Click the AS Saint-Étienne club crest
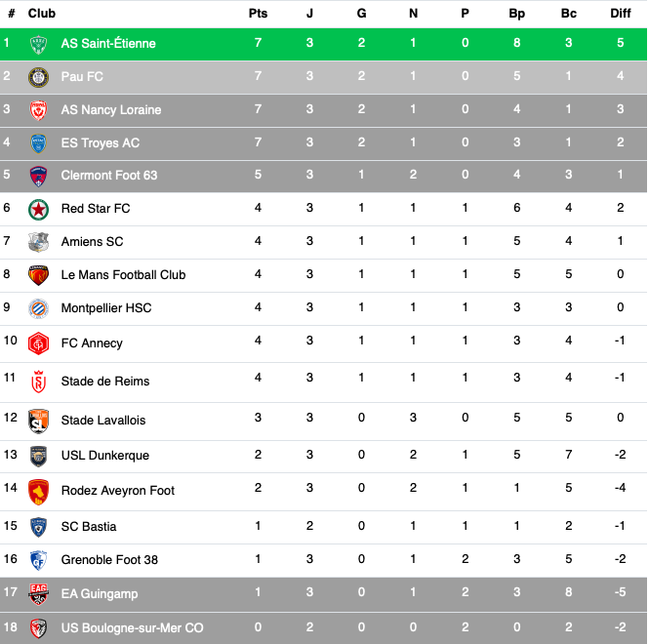Screen dimensions: 649x644 pos(38,44)
